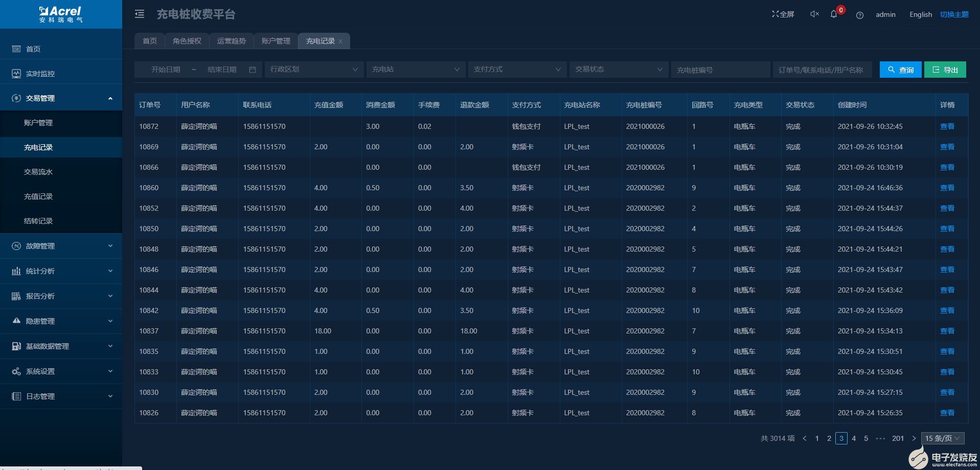Open the 支付方式 dropdown

pos(517,70)
